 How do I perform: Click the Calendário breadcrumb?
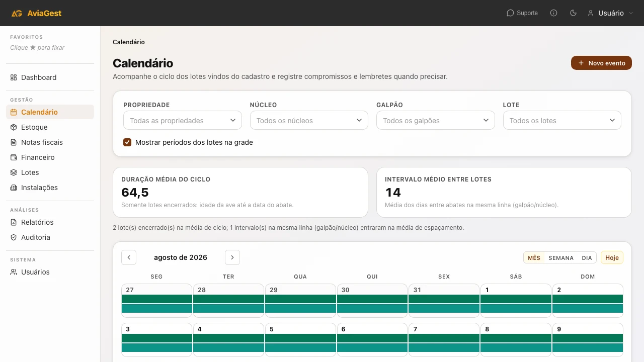click(x=129, y=42)
